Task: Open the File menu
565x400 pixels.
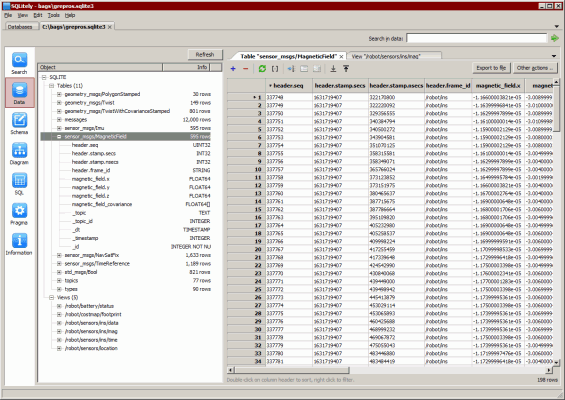Action: coord(8,15)
